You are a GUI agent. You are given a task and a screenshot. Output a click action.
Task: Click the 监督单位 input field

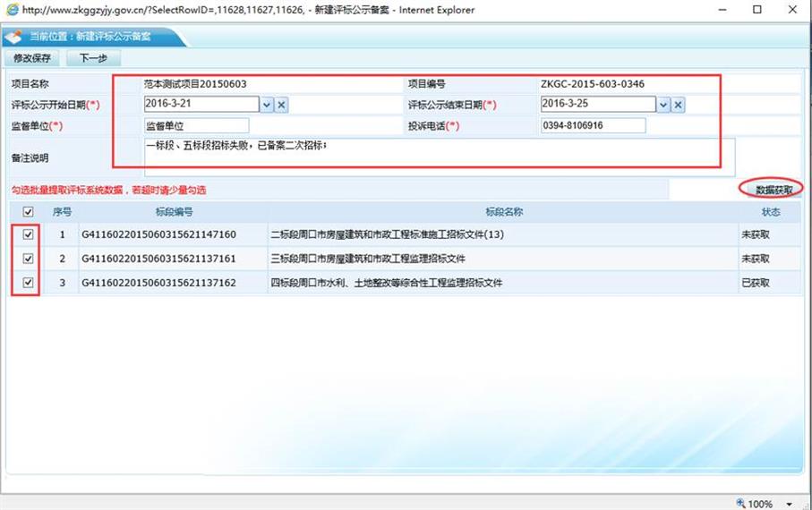pyautogui.click(x=195, y=125)
